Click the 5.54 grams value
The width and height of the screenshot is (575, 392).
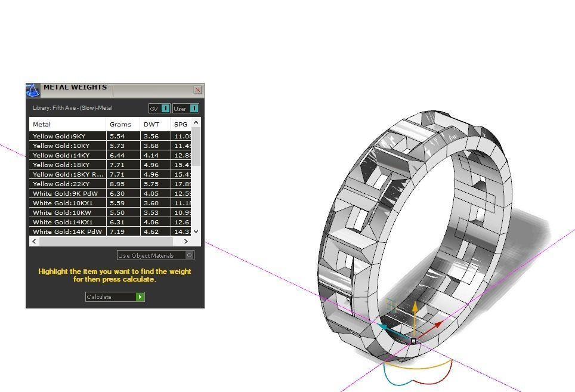click(x=117, y=136)
